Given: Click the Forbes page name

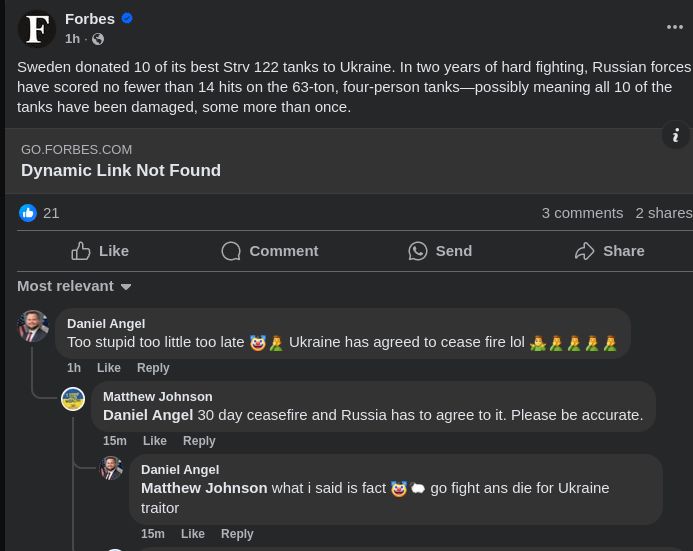Looking at the screenshot, I should click(90, 19).
